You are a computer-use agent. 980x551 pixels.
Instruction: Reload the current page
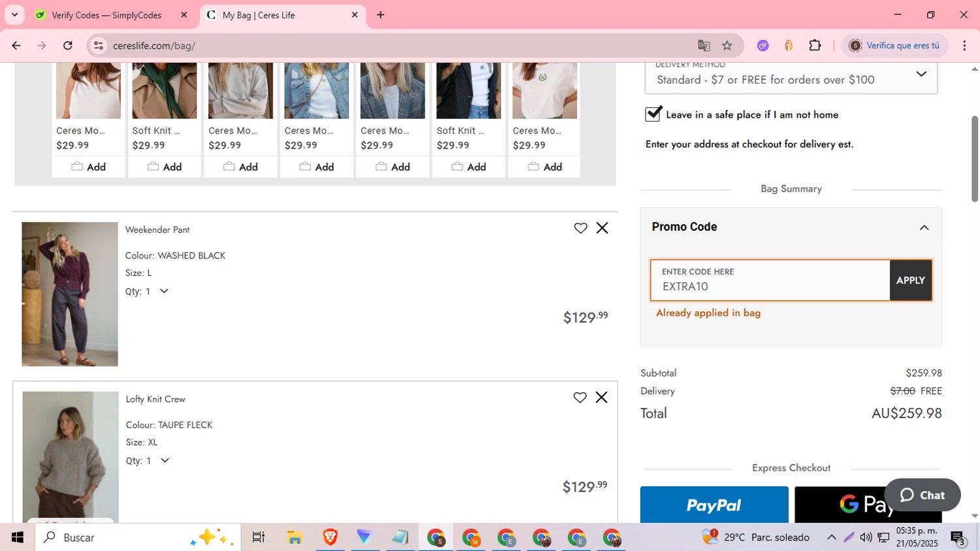tap(68, 46)
